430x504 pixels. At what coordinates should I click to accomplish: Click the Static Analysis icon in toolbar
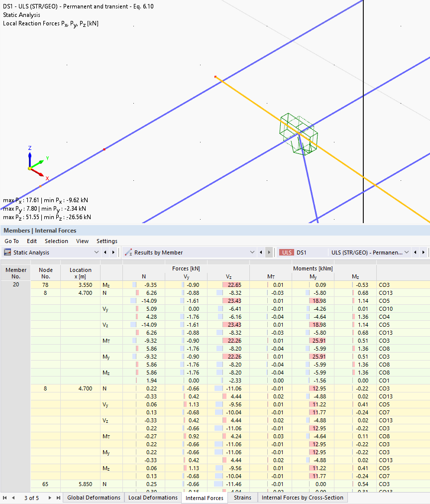point(7,252)
